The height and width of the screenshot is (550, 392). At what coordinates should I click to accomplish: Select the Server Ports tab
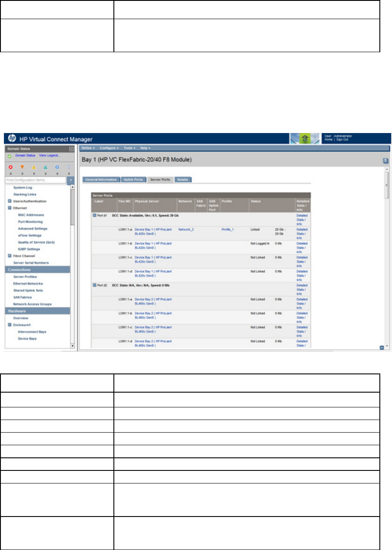(x=160, y=179)
